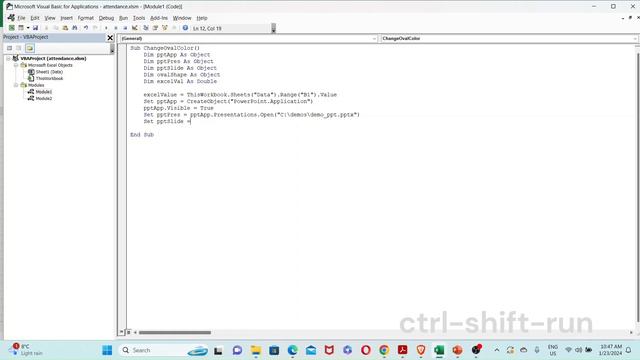The width and height of the screenshot is (640, 360).
Task: Open the Insert object dropdown arrow in toolbar
Action: pyautogui.click(x=28, y=28)
